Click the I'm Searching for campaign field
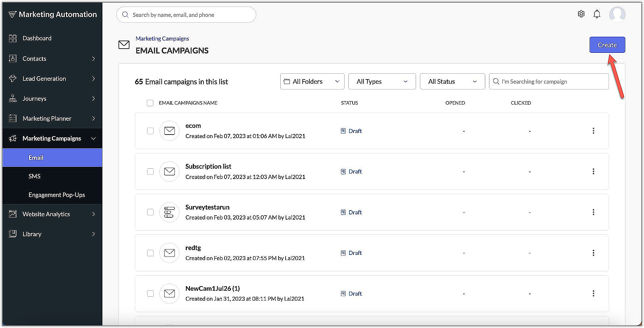The height and width of the screenshot is (328, 644). (x=549, y=81)
